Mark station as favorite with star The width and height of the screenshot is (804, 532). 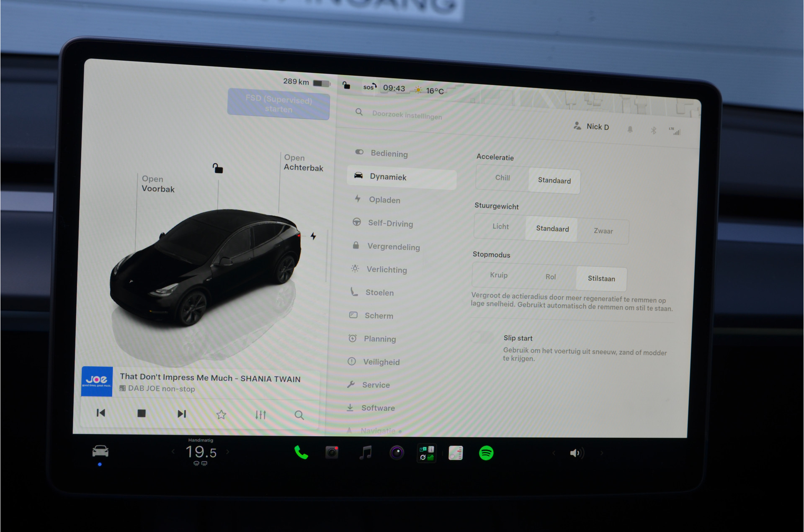[x=221, y=414]
